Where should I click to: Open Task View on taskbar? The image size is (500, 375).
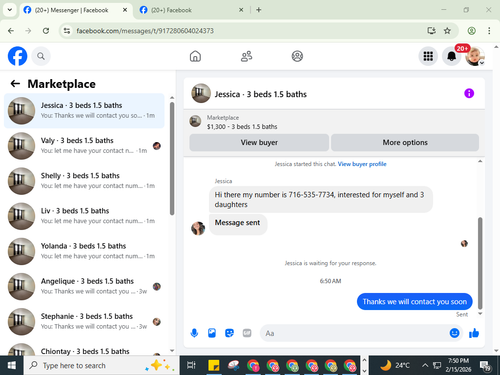pyautogui.click(x=191, y=366)
